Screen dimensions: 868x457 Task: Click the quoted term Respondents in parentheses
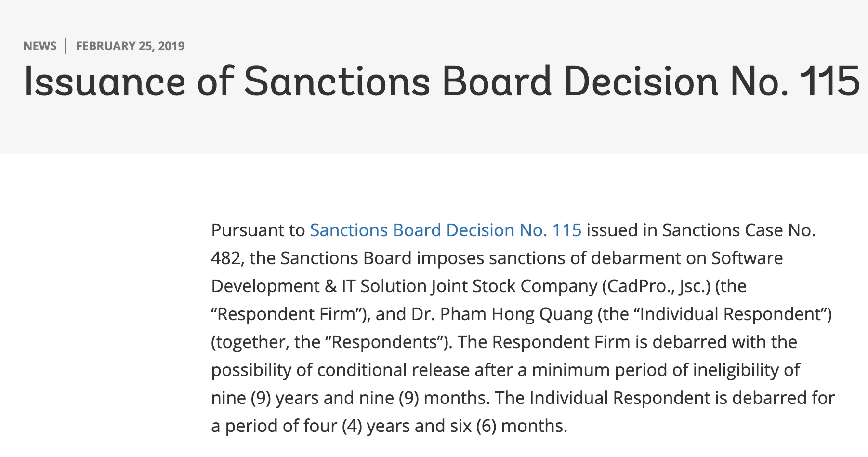tap(387, 342)
